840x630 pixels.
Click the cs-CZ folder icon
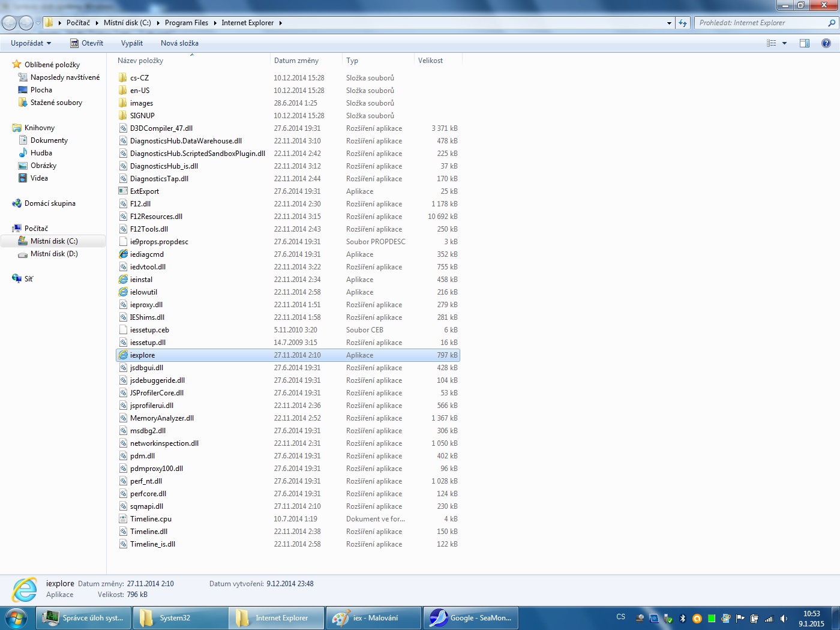pos(123,78)
